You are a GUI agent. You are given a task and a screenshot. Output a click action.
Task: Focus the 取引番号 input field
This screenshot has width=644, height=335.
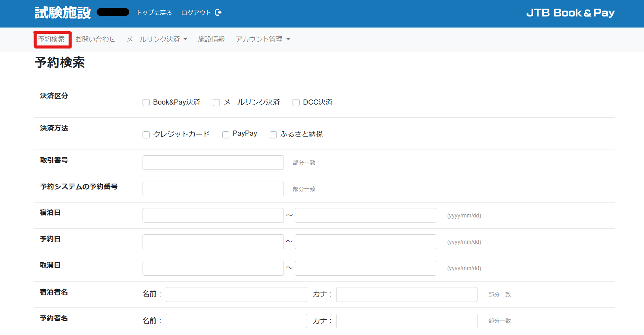213,162
